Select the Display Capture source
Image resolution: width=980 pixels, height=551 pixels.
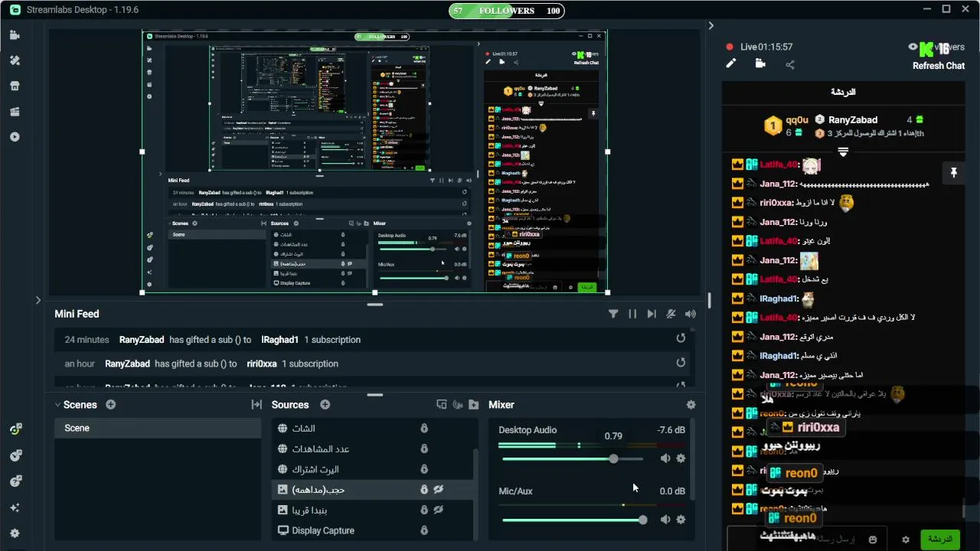(372, 530)
